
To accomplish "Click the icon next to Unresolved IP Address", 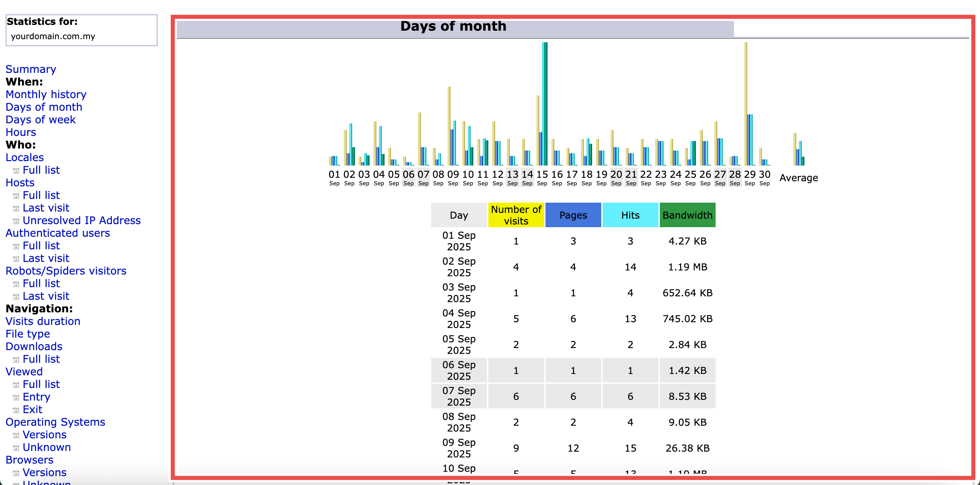I will point(16,221).
